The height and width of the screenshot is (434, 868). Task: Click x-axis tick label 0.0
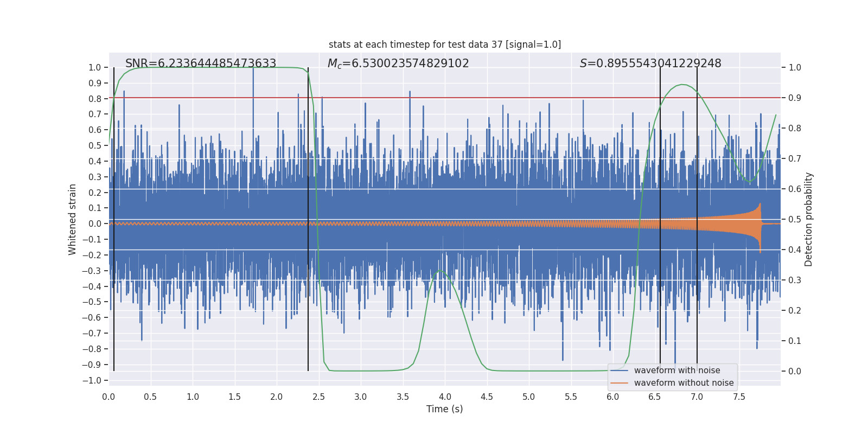(x=108, y=397)
